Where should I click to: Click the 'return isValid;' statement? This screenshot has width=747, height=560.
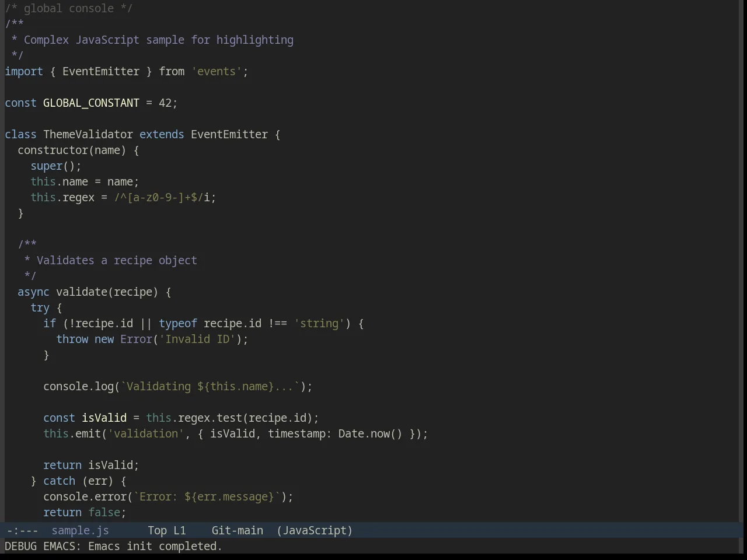point(91,465)
